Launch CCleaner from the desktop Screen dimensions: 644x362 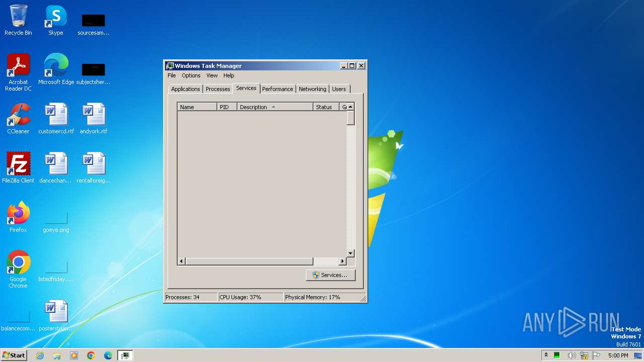point(18,119)
